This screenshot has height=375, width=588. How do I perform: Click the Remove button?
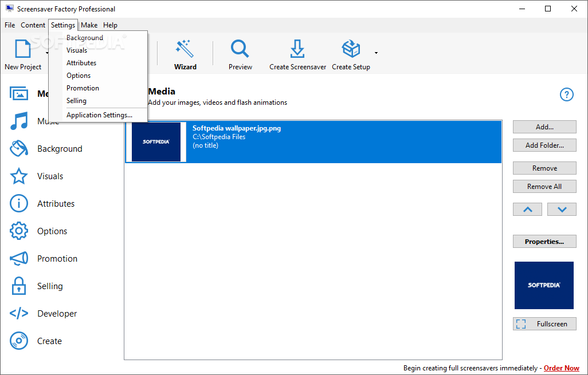coord(544,168)
